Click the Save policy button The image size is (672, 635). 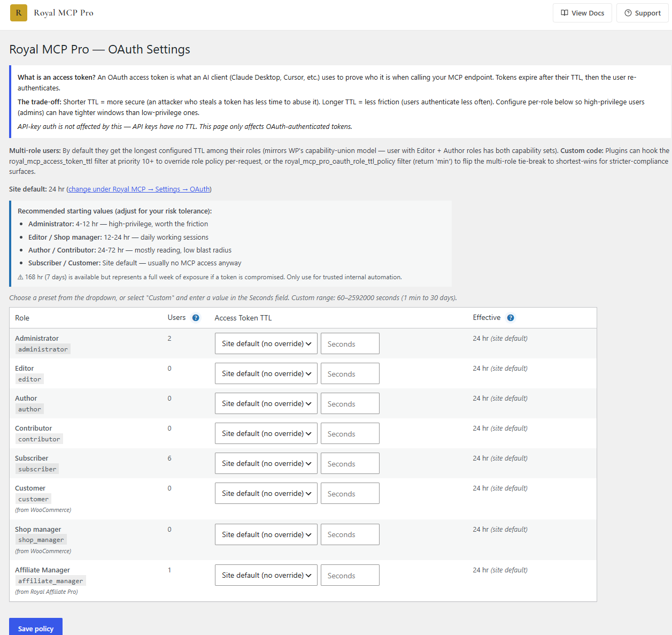click(36, 628)
